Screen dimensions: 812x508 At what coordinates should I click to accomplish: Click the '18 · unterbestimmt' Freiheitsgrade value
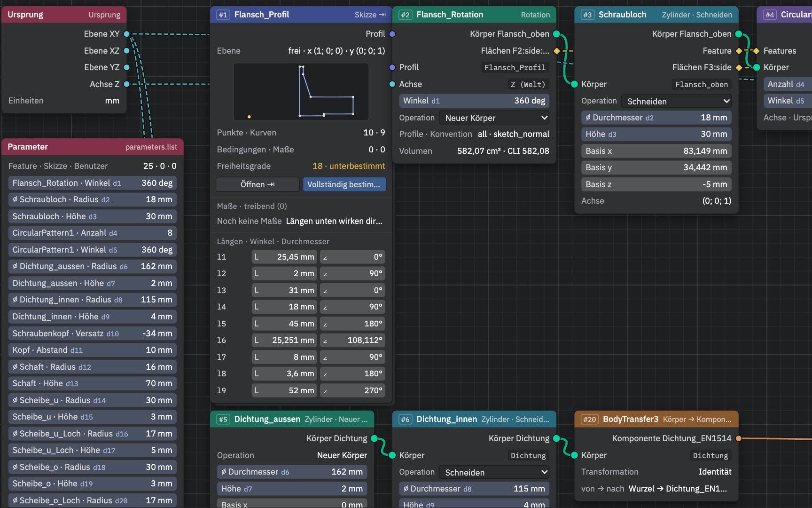click(x=349, y=166)
